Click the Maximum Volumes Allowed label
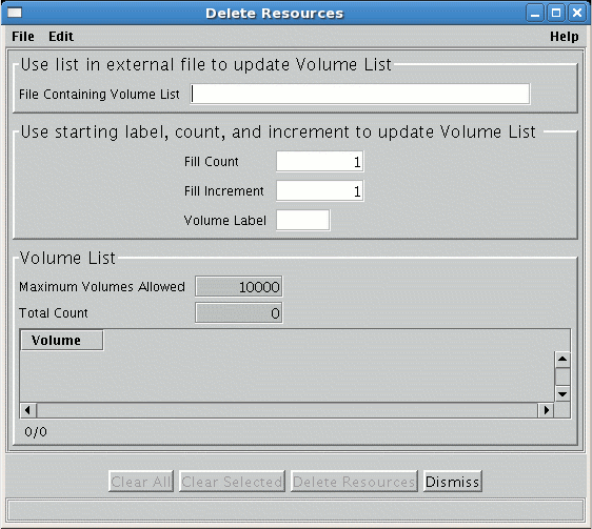This screenshot has height=529, width=592. pos(102,287)
